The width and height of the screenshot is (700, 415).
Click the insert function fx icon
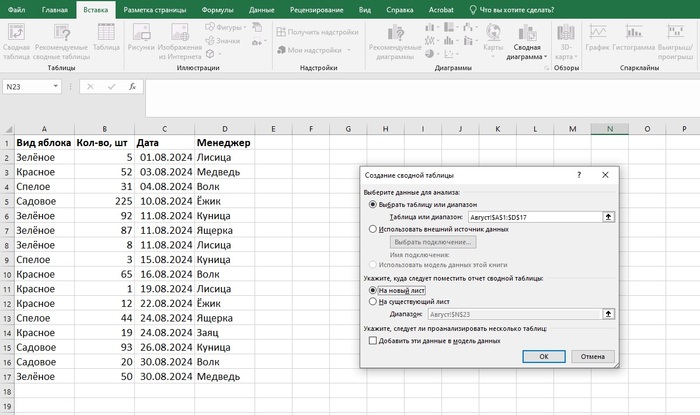(132, 87)
